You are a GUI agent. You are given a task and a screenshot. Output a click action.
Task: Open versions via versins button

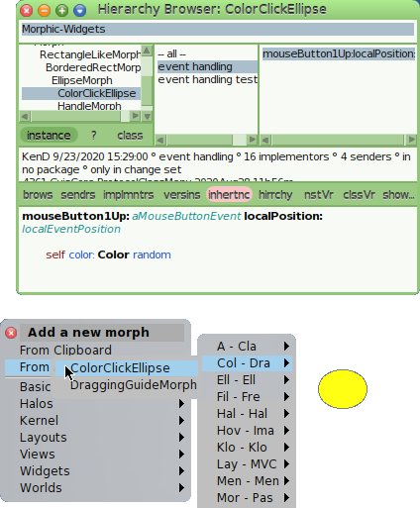coord(181,195)
